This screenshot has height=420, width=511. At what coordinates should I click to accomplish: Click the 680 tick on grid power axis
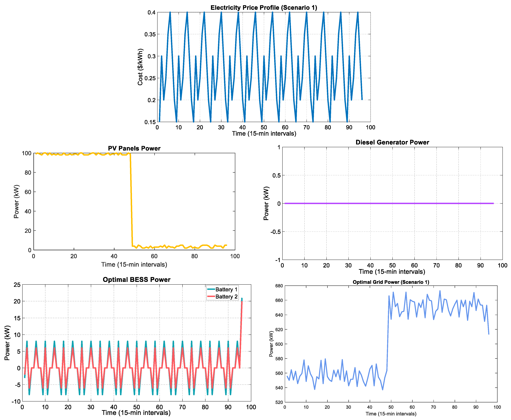coord(279,286)
